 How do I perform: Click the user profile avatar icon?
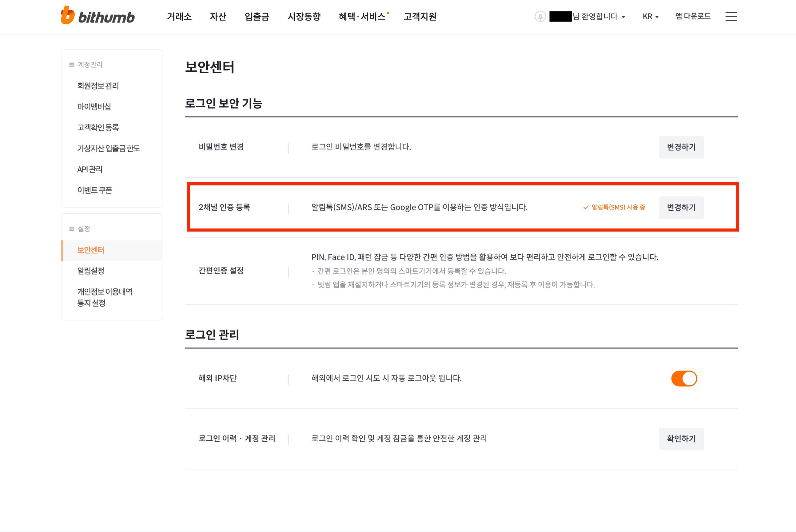click(x=540, y=16)
